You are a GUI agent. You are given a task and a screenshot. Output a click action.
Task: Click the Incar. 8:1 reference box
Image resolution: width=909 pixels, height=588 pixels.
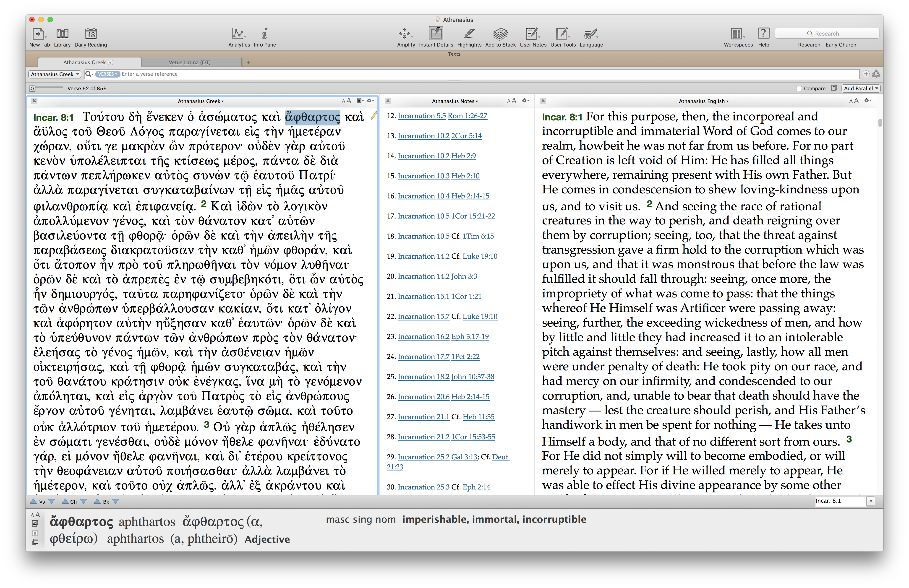(x=840, y=501)
